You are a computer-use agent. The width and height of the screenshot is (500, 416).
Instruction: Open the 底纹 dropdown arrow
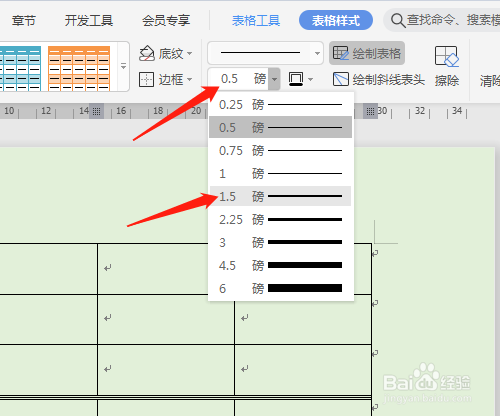click(x=190, y=53)
